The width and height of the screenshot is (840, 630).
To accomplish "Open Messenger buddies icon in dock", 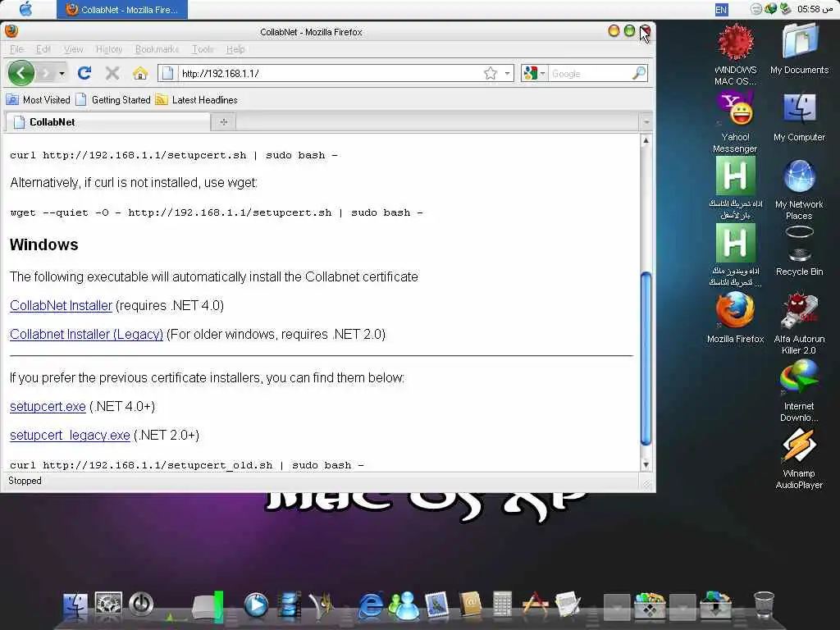I will click(x=404, y=605).
